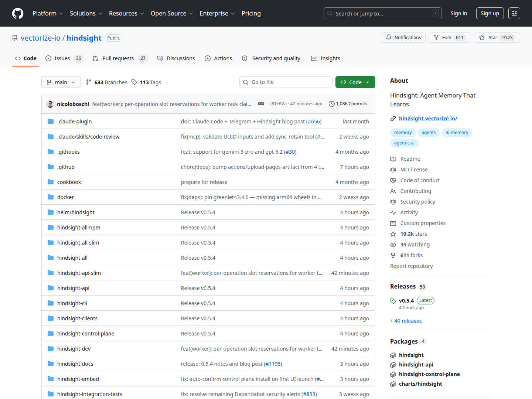Open pull request #1195 link
Screen dimensions: 532x399
[x=273, y=364]
